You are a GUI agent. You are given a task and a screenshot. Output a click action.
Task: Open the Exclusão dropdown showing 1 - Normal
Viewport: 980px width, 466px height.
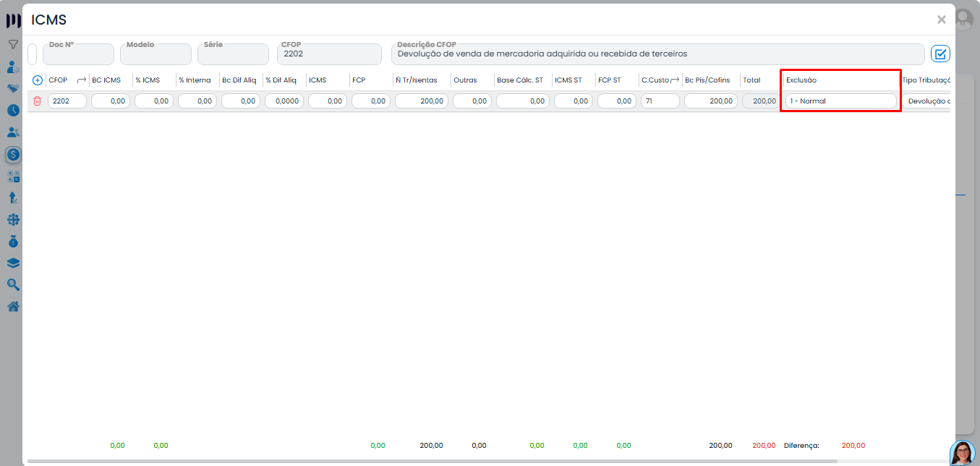point(840,101)
